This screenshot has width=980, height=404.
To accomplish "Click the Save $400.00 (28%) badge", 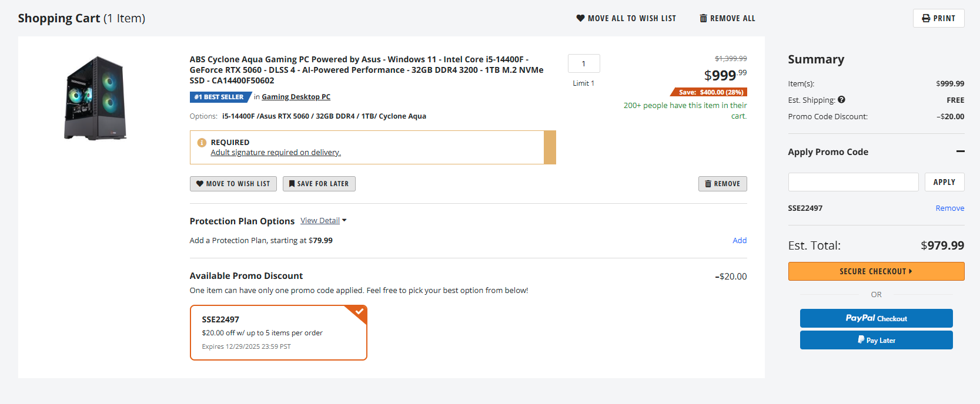I will pyautogui.click(x=709, y=92).
